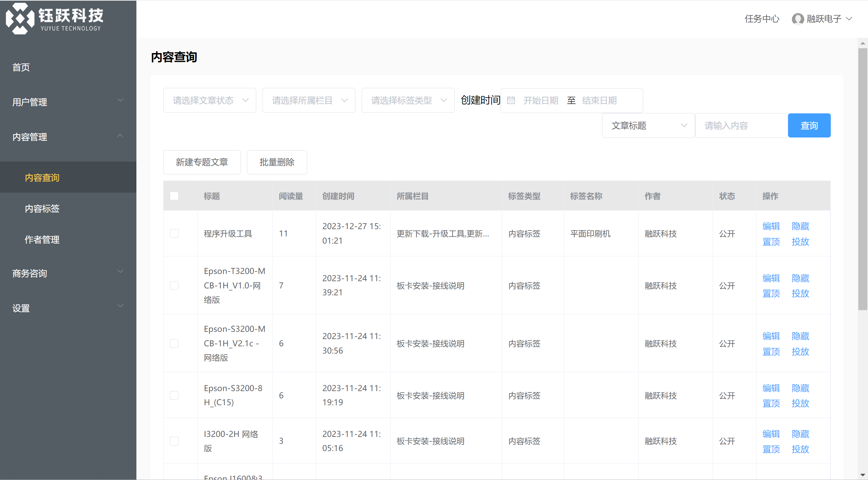Check the Epson-S3200-MCB-1H_V2.1c row box
Image resolution: width=868 pixels, height=480 pixels.
pyautogui.click(x=174, y=344)
